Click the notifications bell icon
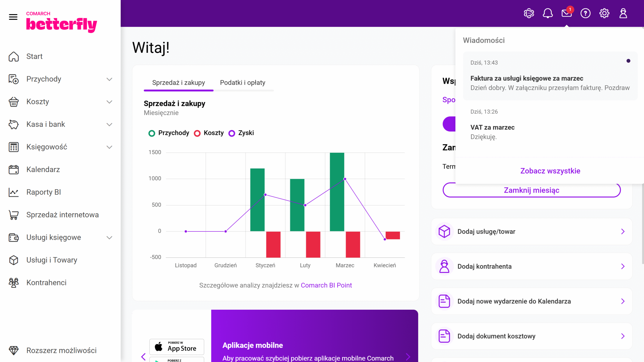Viewport: 644px width, 362px height. click(x=548, y=13)
